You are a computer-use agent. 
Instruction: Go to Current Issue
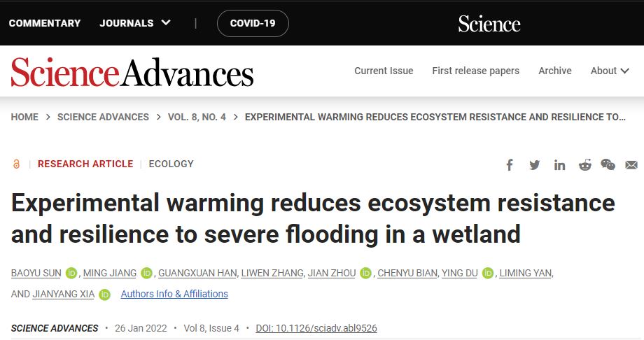point(384,71)
